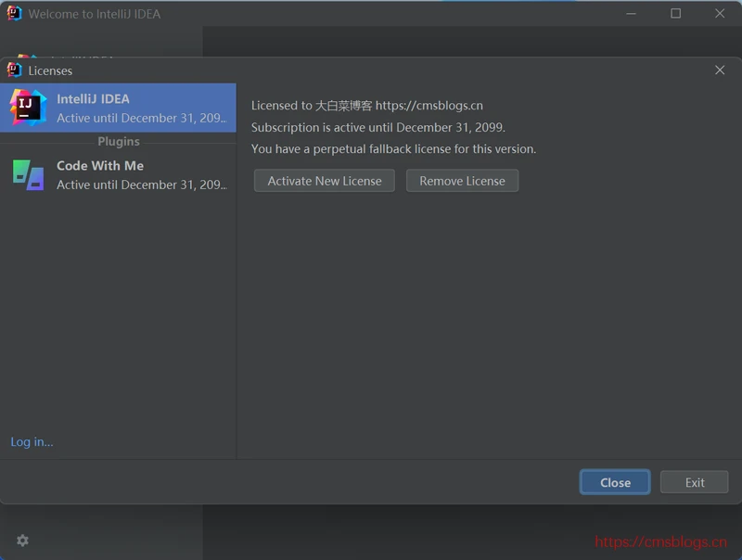Click the perpetual fallback license message
Screen dimensions: 742x560
pos(393,148)
